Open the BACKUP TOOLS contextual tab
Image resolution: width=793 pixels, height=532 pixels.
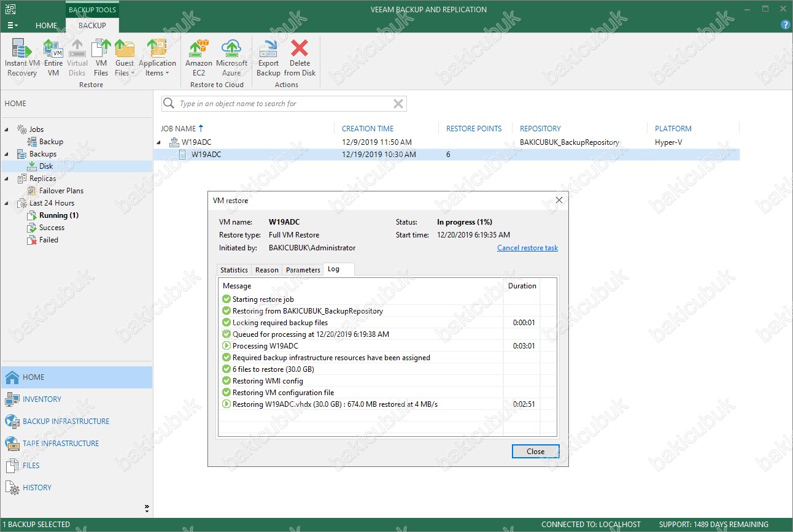point(92,10)
